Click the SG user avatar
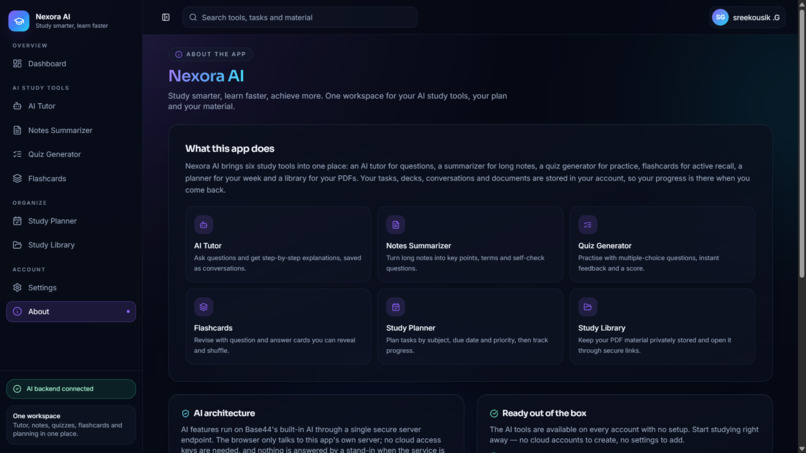Screen dimensions: 806x453 pos(720,17)
